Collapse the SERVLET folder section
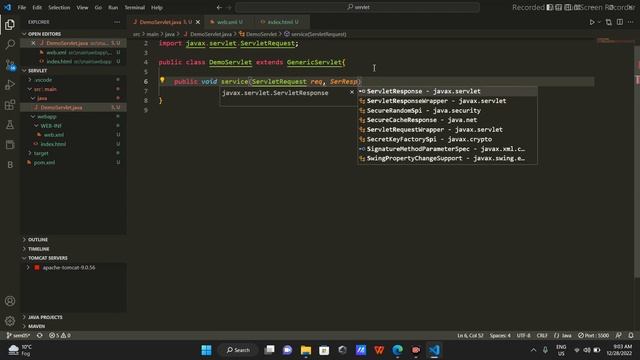This screenshot has height=360, width=640. [x=38, y=71]
